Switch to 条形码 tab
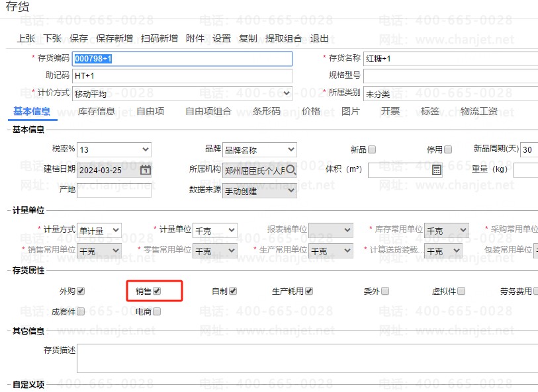 click(267, 111)
